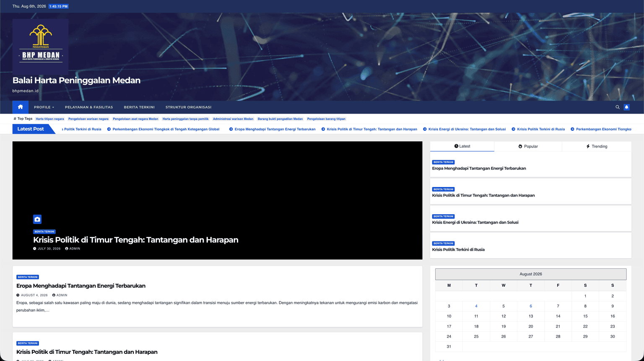644x361 pixels.
Task: Click the Berita Terkini badge above the main-list Eropa article
Action: (x=28, y=277)
